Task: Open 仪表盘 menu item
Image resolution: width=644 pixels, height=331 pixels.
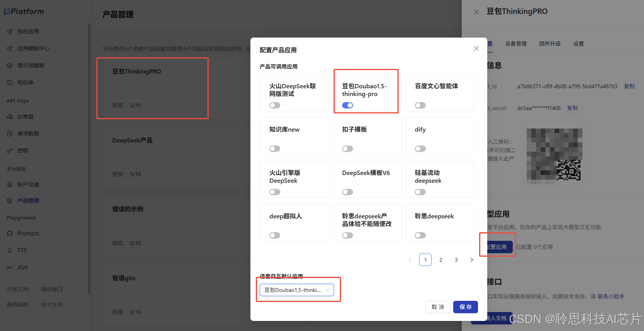Action: 26,117
